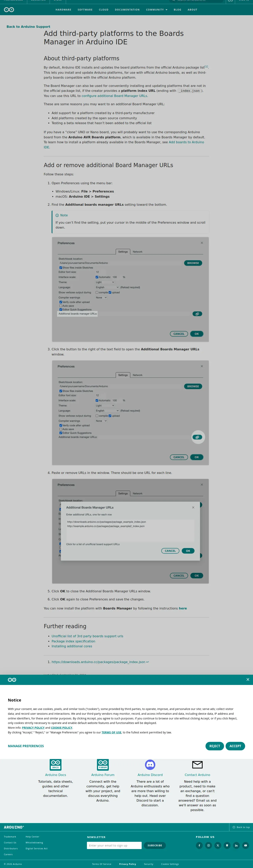Click OK in Additional Boards Manager URLs dialog
Viewport: 253px width, 868px height.
pos(188,551)
